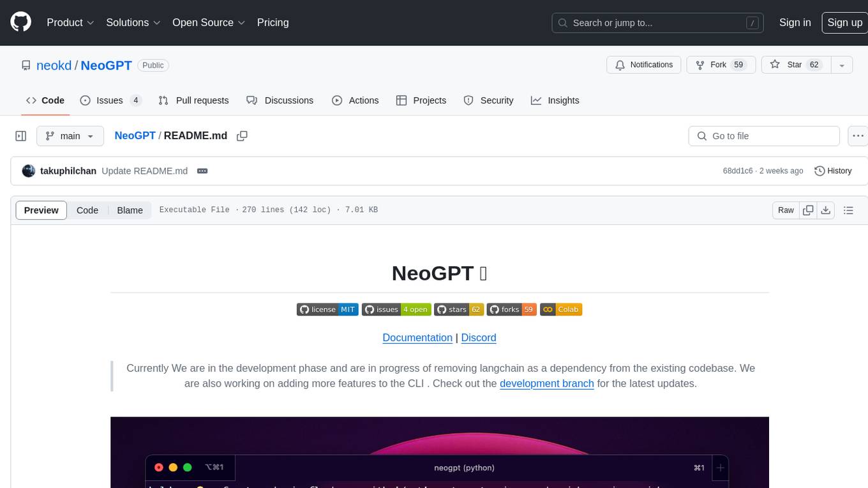Screen dimensions: 868x488
Task: Select the Code view toggle
Action: (87, 210)
